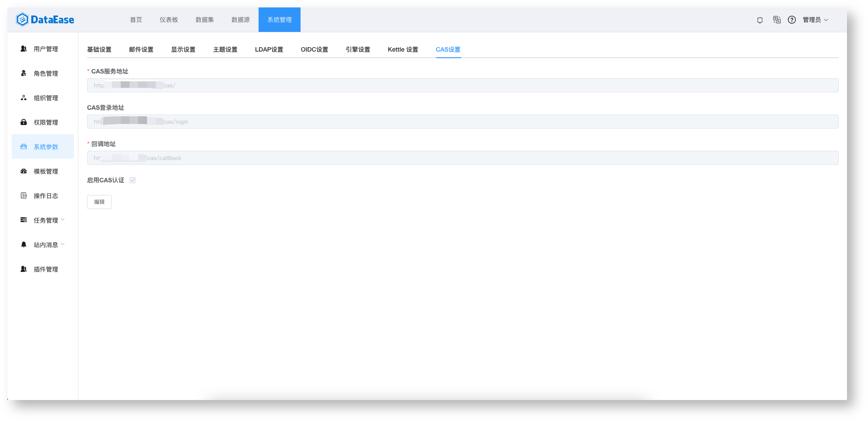Screen dimensions: 868x421
Task: Open the 仪表板 top menu
Action: click(169, 20)
